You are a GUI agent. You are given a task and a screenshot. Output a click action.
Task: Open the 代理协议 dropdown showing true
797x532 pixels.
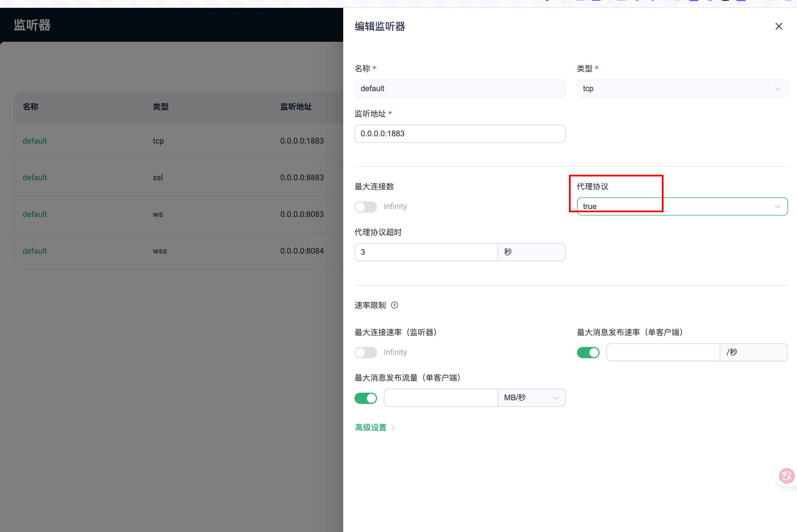tap(682, 206)
